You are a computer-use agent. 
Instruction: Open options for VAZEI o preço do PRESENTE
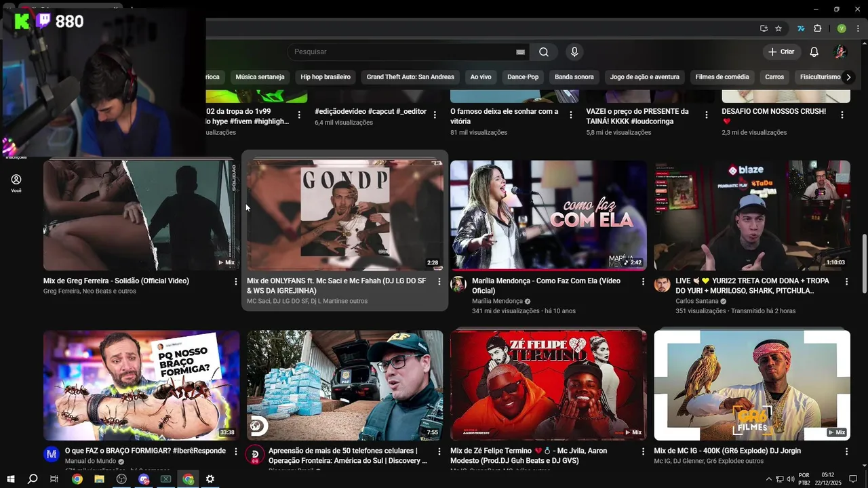tap(707, 115)
